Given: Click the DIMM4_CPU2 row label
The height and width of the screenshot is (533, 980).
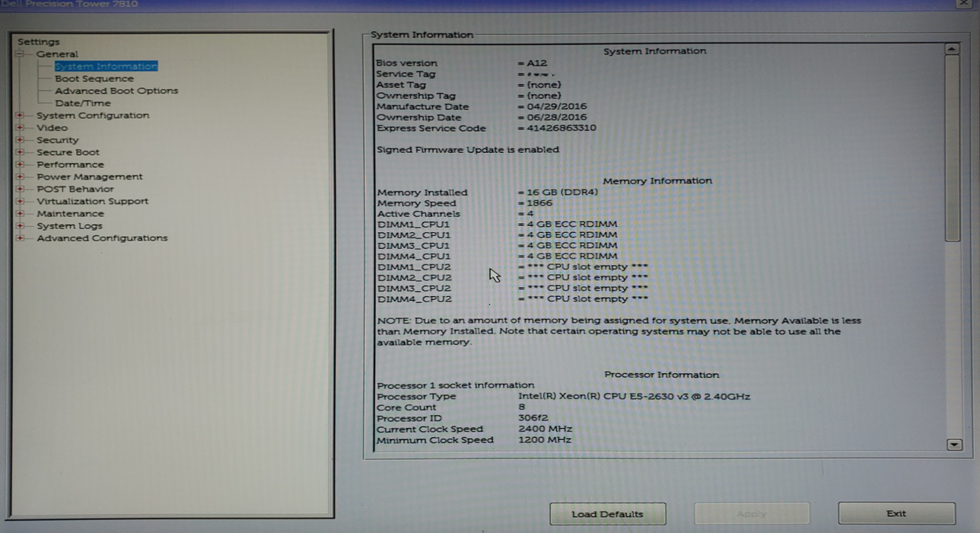Looking at the screenshot, I should [414, 298].
